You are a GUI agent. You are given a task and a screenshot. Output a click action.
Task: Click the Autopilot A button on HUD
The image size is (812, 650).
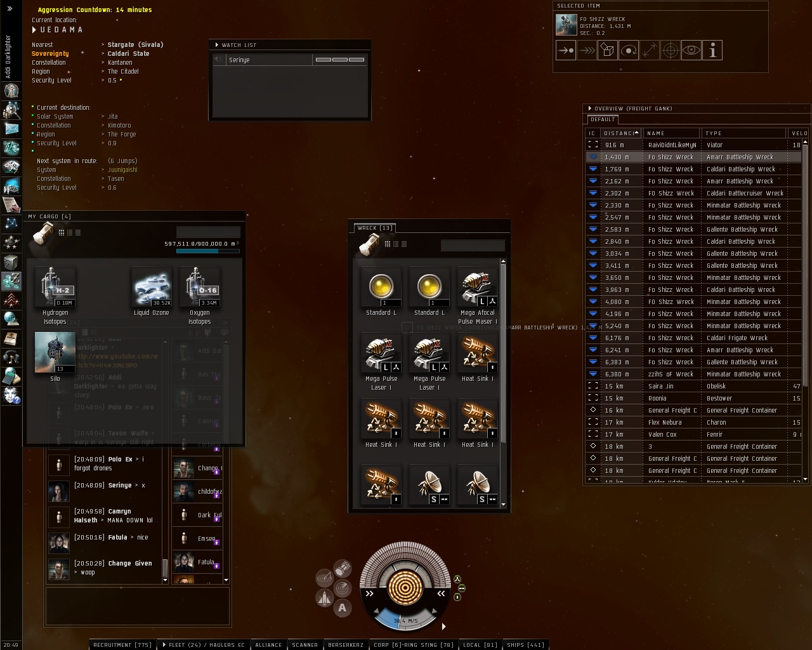[x=343, y=608]
